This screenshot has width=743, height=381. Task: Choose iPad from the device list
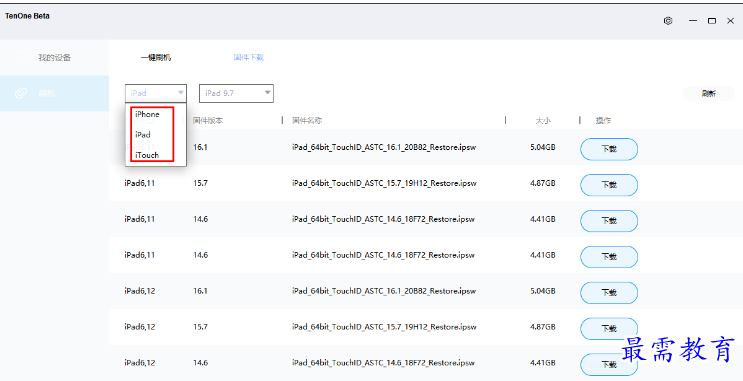point(143,135)
